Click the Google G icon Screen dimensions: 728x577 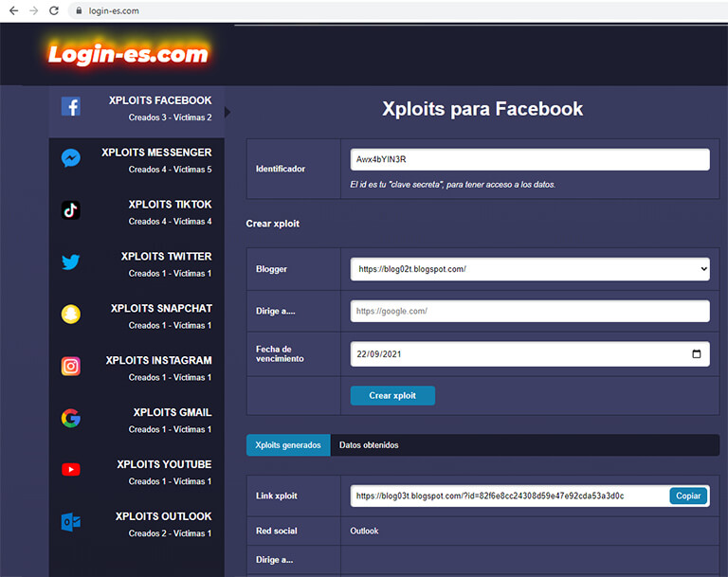click(x=70, y=418)
